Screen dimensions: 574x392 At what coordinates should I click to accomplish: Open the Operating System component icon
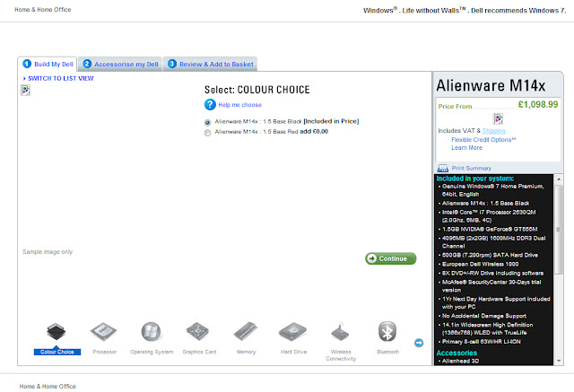pos(151,332)
